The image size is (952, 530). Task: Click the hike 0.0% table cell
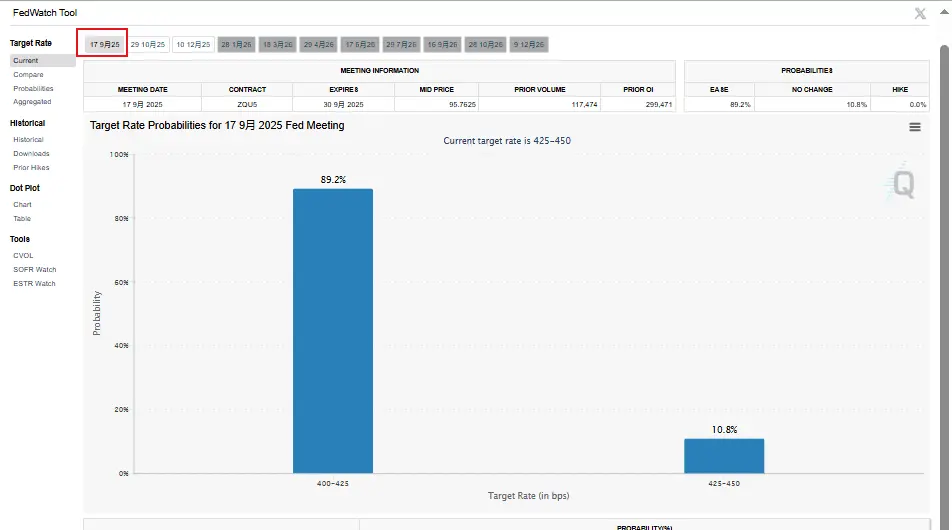[900, 104]
